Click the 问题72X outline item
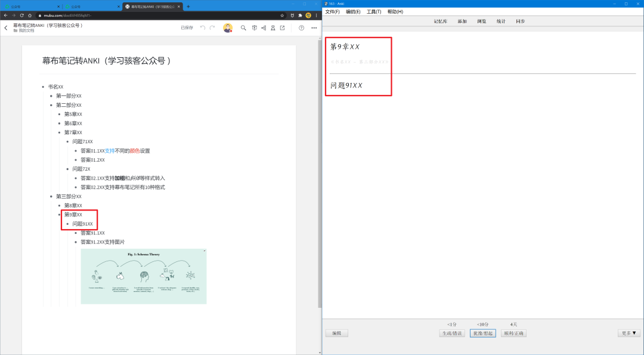Viewport: 644px width, 355px height. [x=81, y=169]
